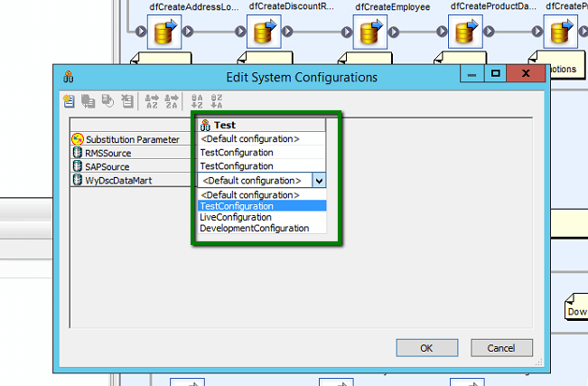This screenshot has height=386, width=588.
Task: Click the Delete Configuration toolbar icon
Action: (127, 101)
